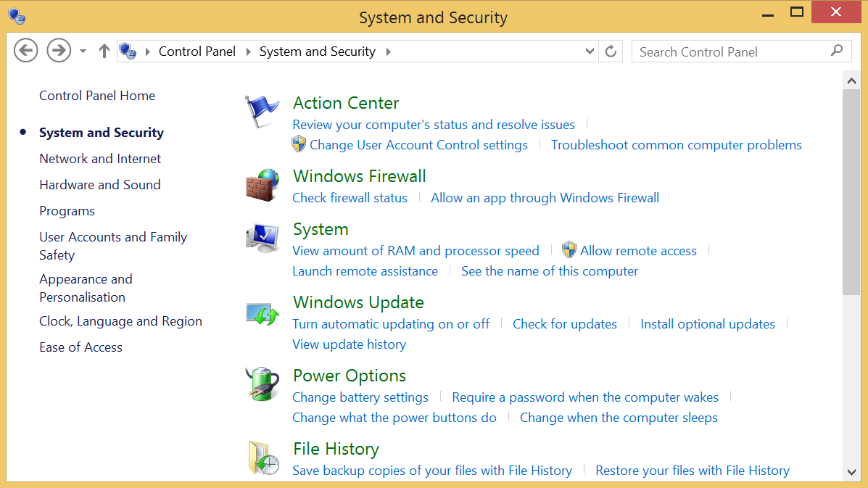Change when the computer sleeps
This screenshot has height=488, width=868.
point(619,418)
